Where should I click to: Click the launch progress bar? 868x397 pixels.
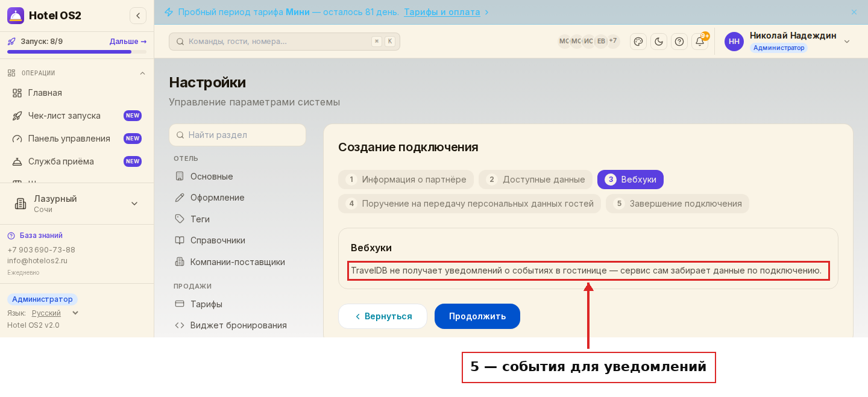point(77,52)
